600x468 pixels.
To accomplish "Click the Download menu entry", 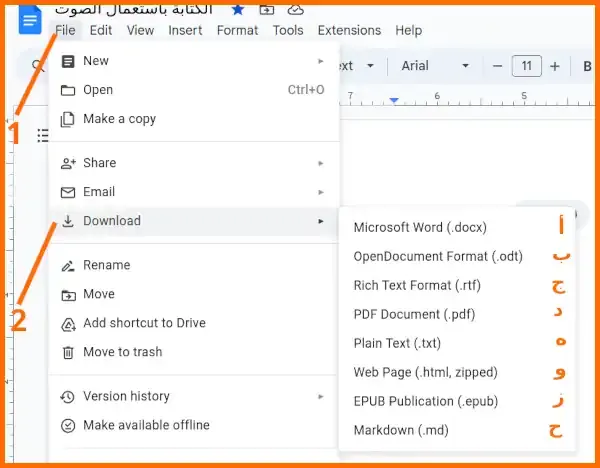I will click(x=194, y=221).
